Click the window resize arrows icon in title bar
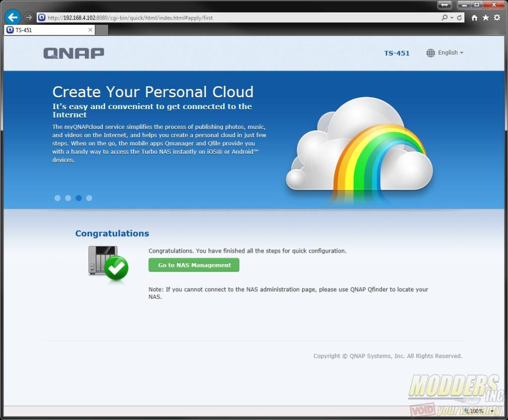The width and height of the screenshot is (508, 420). click(444, 5)
